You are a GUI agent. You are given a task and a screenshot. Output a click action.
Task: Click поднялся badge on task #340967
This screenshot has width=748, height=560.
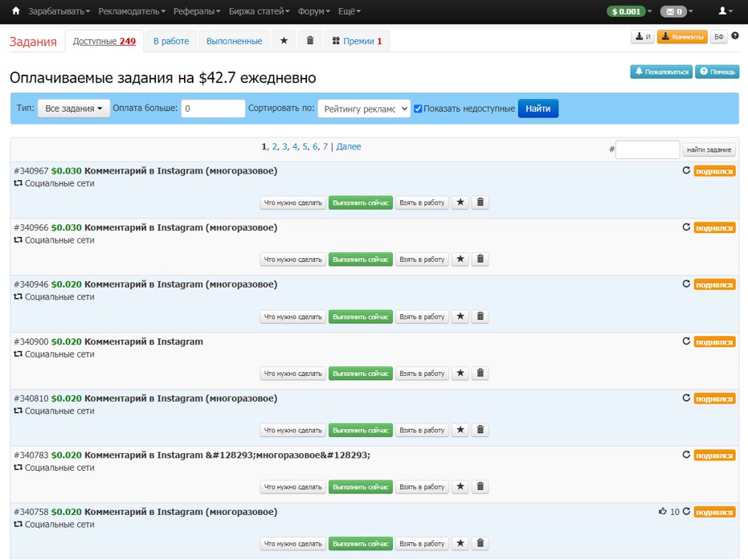714,171
